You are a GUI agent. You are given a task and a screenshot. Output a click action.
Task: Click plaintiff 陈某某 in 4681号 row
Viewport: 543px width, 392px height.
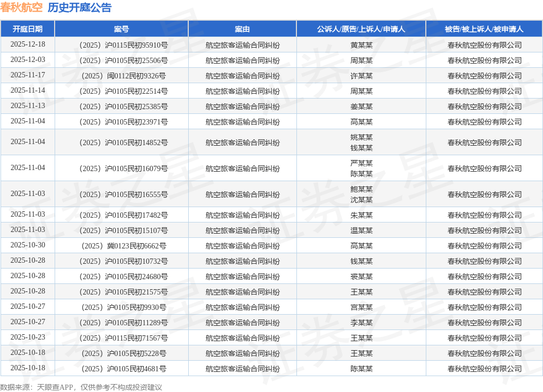[362, 369]
